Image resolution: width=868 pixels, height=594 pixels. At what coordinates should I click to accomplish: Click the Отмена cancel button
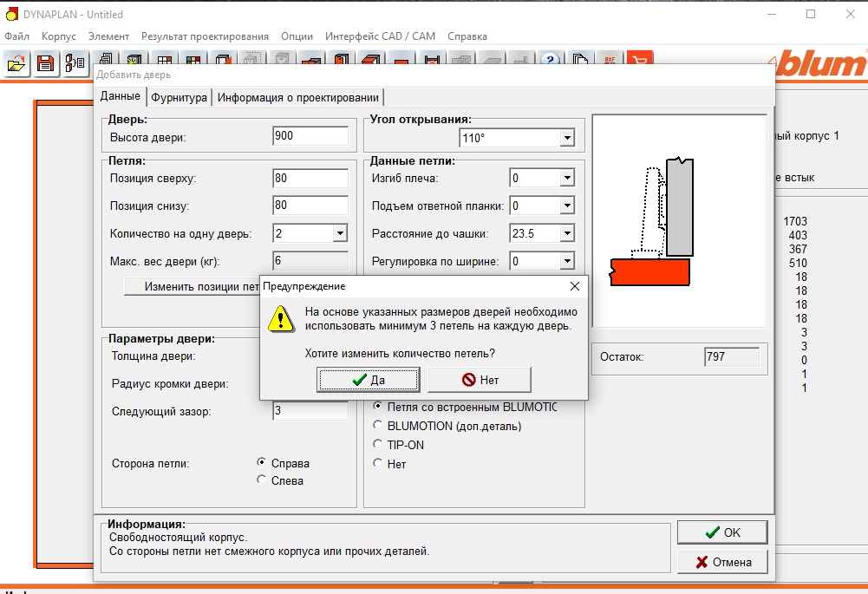tap(722, 562)
